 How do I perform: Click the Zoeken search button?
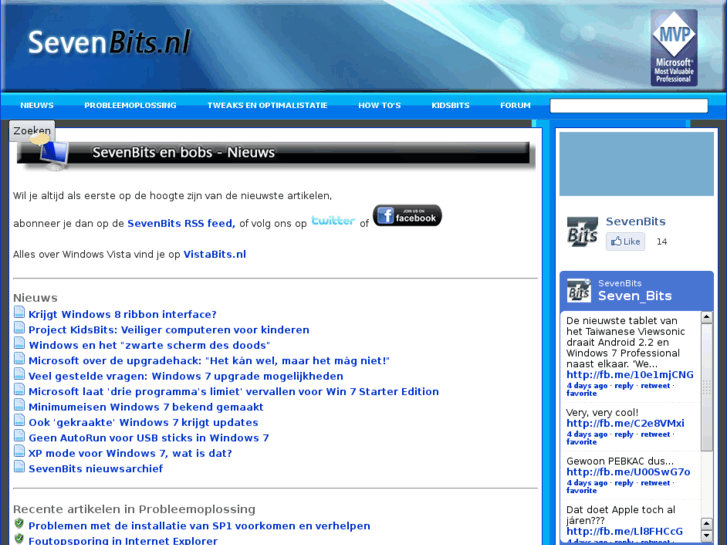coord(32,131)
